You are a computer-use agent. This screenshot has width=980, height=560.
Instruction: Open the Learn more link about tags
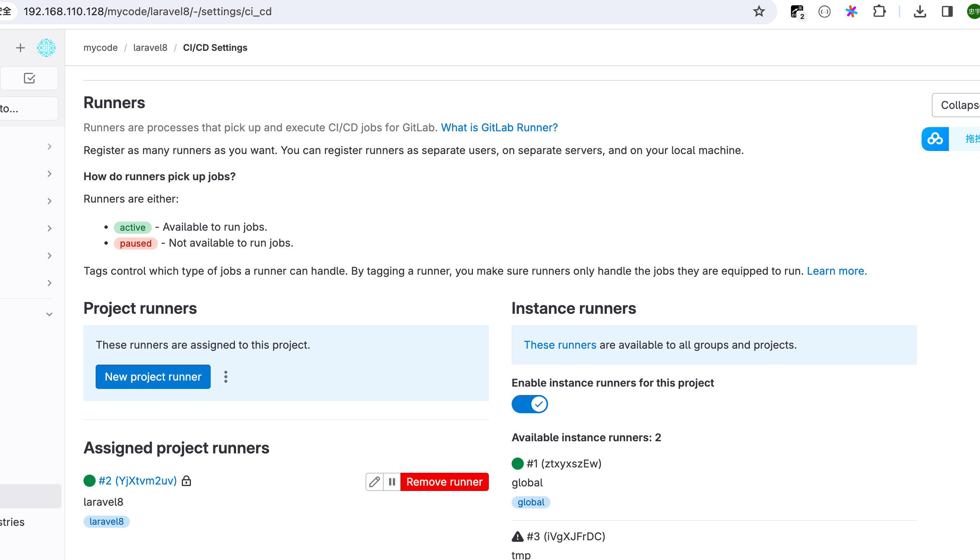point(837,271)
